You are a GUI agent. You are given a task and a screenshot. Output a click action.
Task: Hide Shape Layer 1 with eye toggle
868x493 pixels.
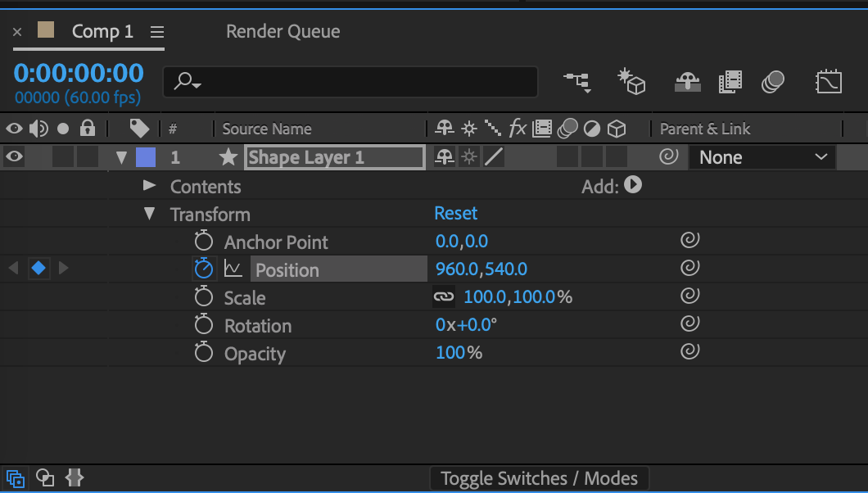15,156
